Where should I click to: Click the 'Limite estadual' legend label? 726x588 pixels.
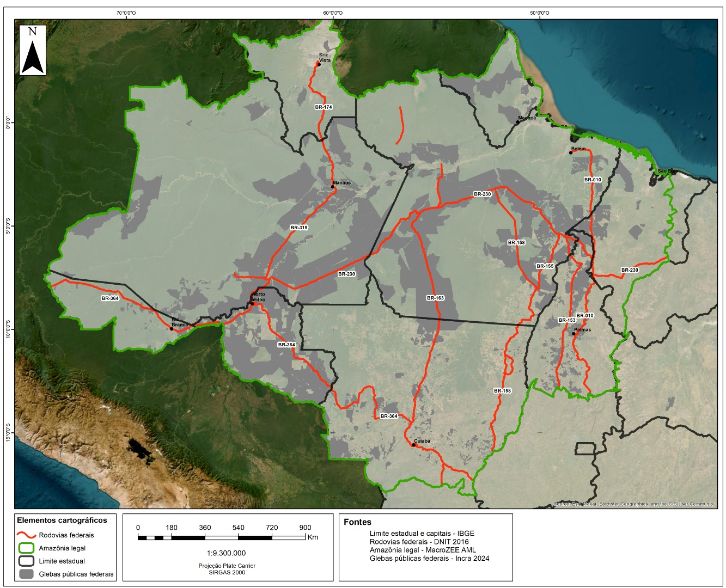click(x=62, y=561)
